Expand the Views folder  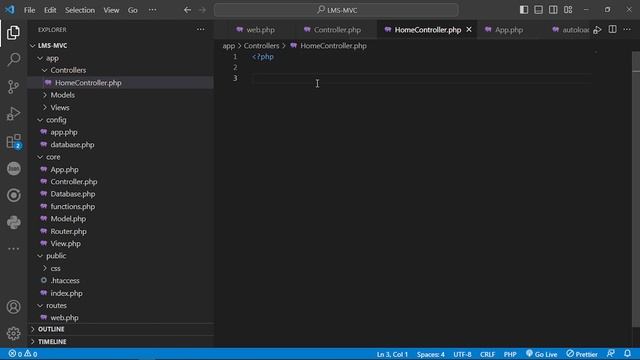pyautogui.click(x=121, y=107)
